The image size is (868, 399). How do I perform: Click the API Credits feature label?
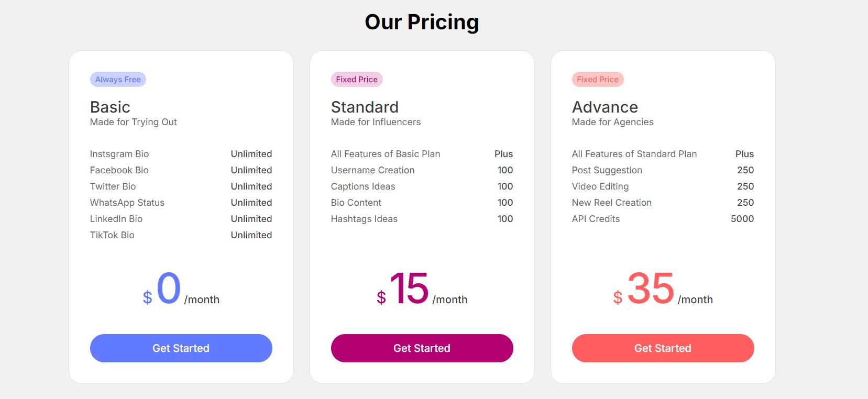pos(596,219)
